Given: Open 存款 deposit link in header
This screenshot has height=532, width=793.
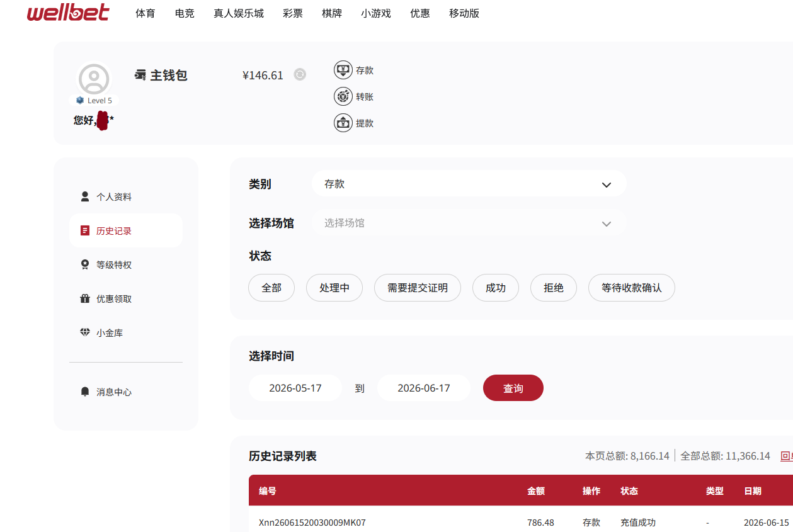Looking at the screenshot, I should click(x=365, y=71).
